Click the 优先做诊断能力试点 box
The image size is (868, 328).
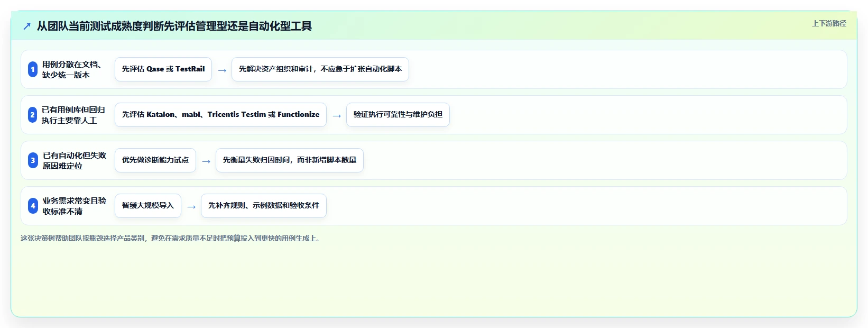pyautogui.click(x=155, y=160)
